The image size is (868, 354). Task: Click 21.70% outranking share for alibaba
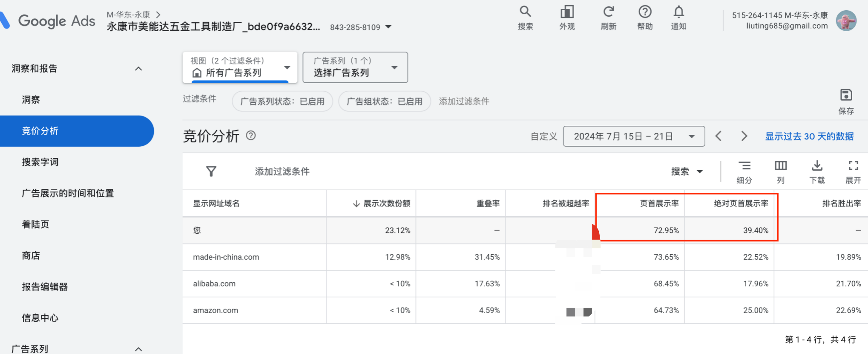point(848,284)
